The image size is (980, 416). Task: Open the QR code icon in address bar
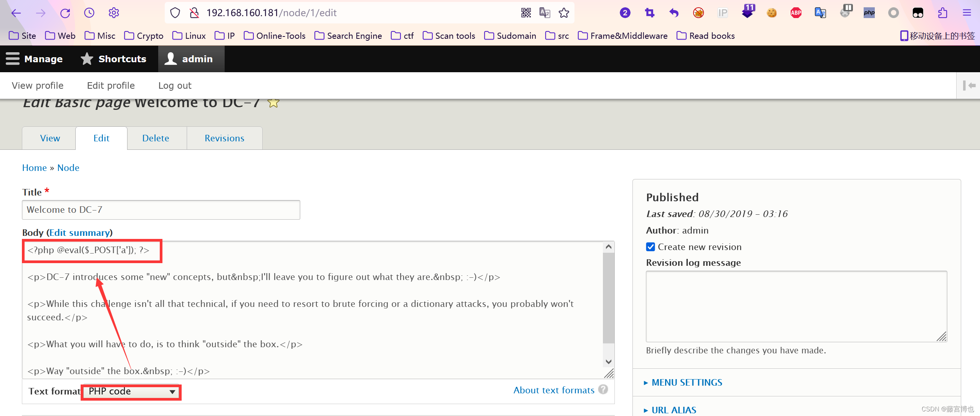(526, 13)
